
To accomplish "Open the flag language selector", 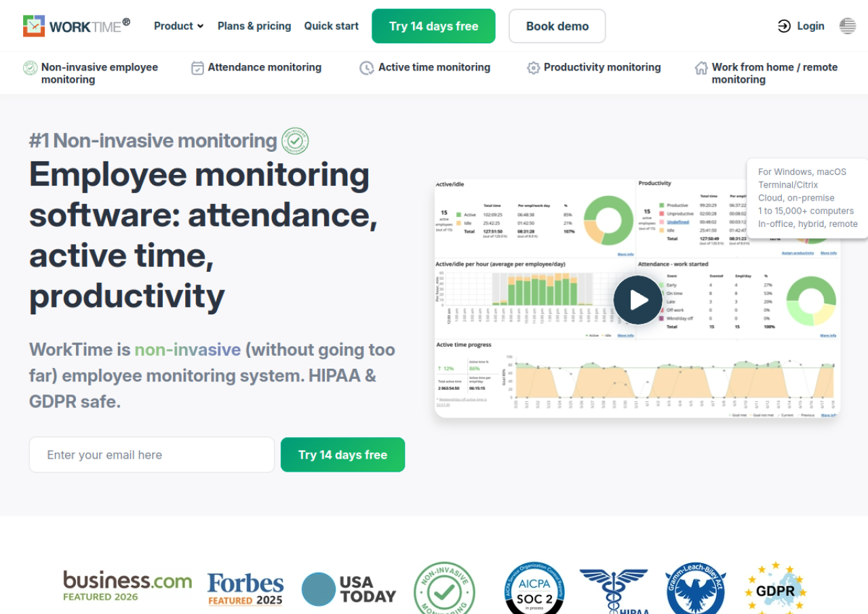I will click(x=848, y=26).
